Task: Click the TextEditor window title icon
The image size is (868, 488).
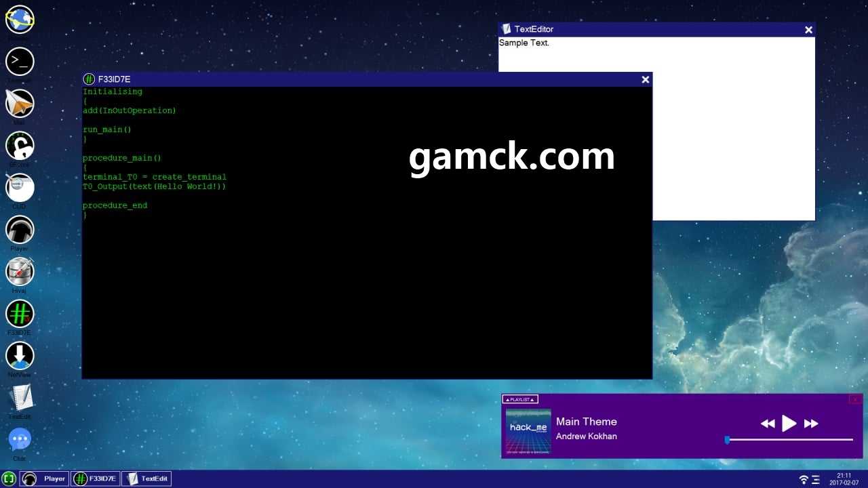Action: click(x=506, y=29)
